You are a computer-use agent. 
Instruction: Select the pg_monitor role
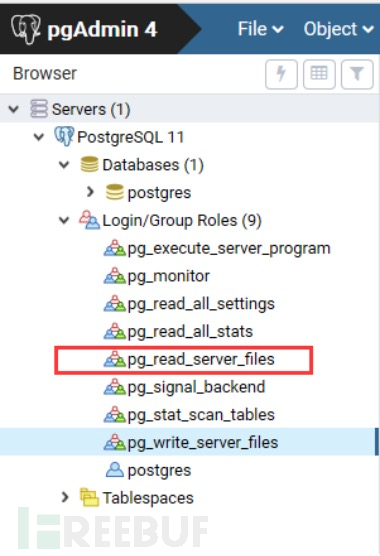click(x=168, y=277)
